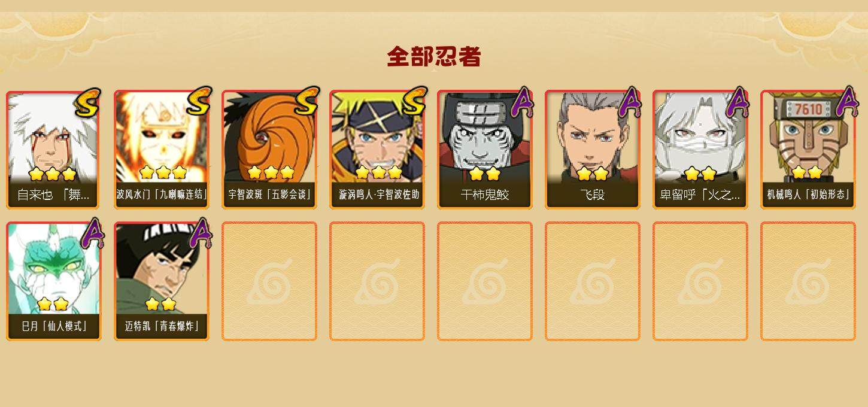Open 迈特凯「青春爆炸」card
This screenshot has height=407, width=868.
point(162,281)
